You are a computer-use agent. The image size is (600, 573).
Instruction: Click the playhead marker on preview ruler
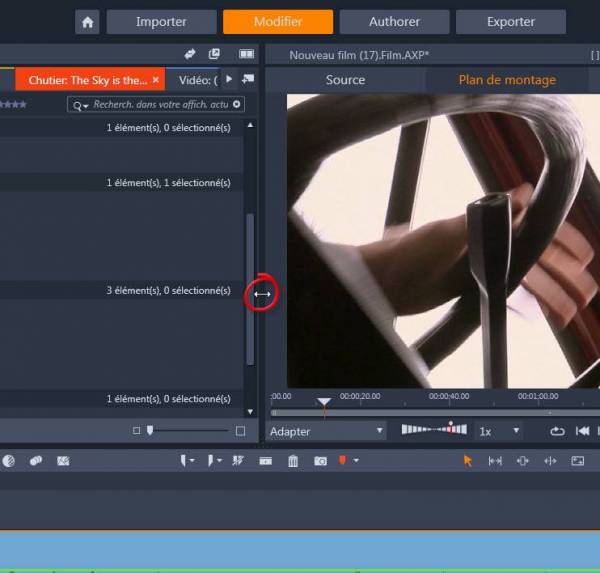point(324,403)
